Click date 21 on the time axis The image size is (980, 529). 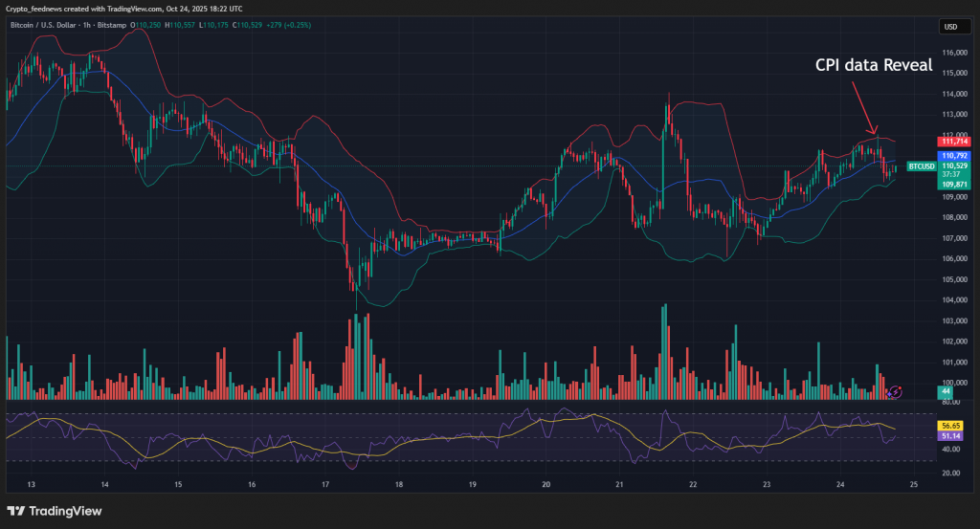619,484
